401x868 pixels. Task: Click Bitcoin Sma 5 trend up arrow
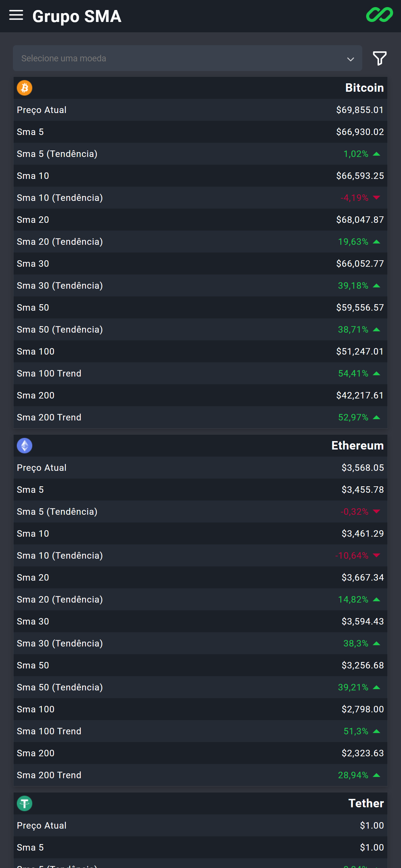pyautogui.click(x=376, y=154)
